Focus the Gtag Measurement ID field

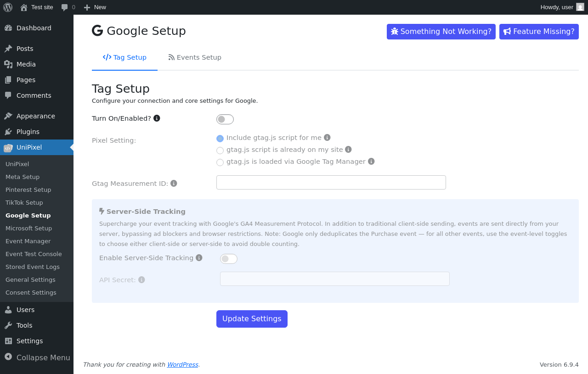[331, 183]
